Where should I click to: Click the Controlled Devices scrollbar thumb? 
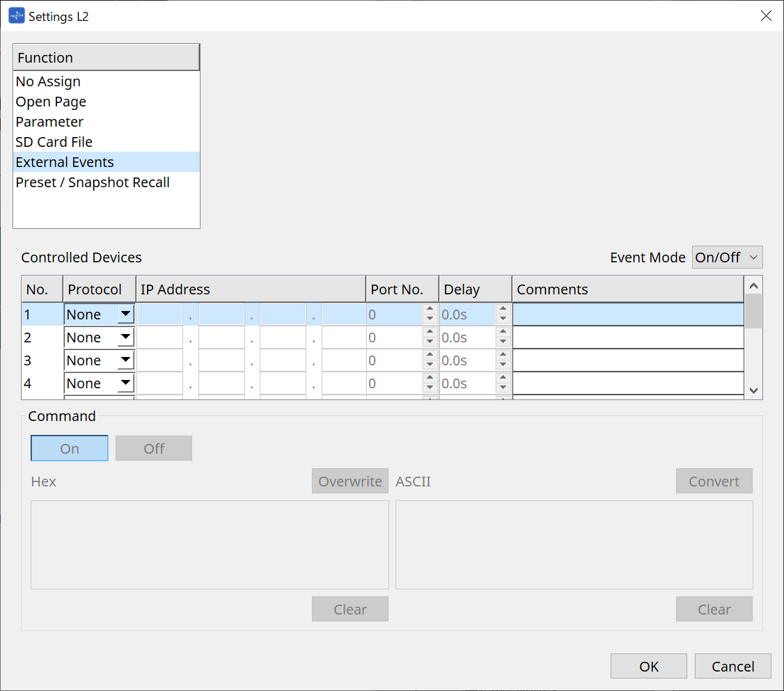click(753, 311)
